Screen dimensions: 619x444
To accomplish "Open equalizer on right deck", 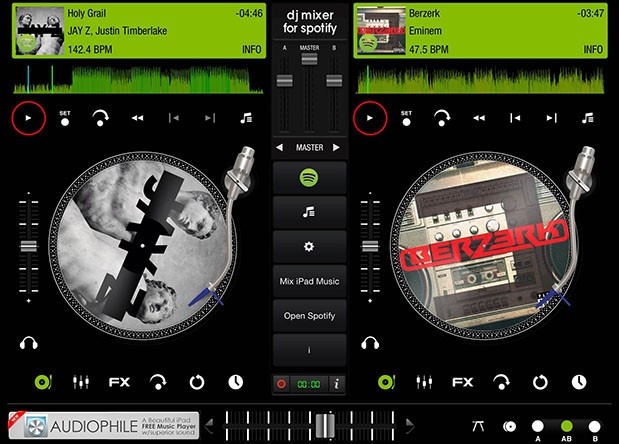I will [424, 382].
